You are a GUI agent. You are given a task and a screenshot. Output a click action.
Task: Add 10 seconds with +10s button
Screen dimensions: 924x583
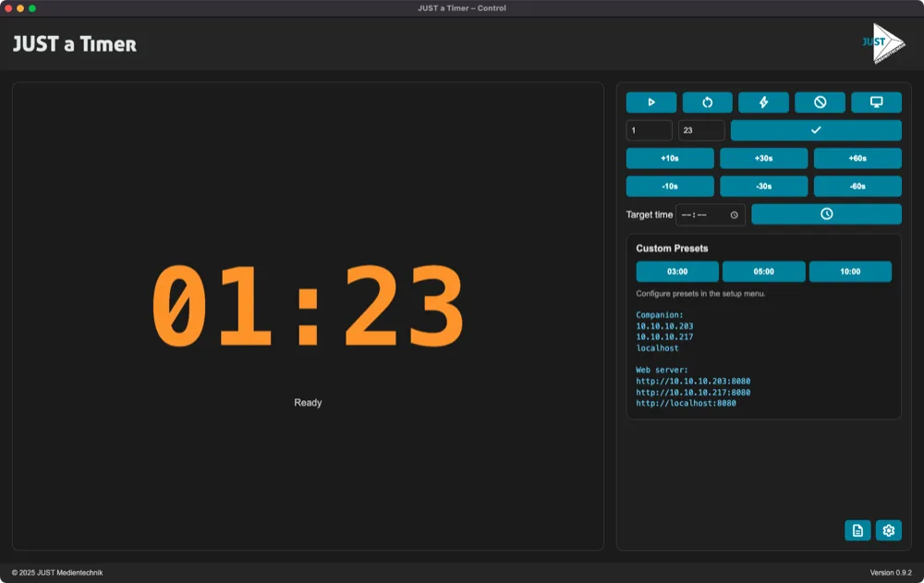[670, 158]
